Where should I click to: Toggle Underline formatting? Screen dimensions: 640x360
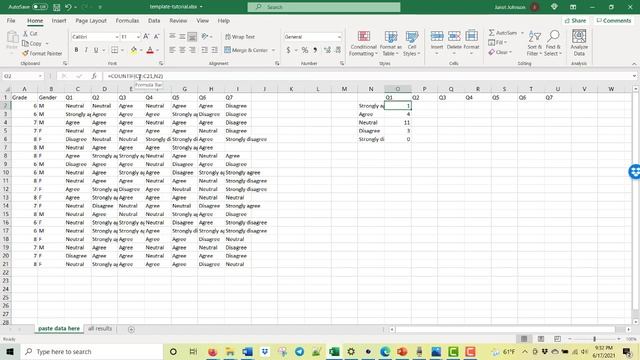(96, 50)
